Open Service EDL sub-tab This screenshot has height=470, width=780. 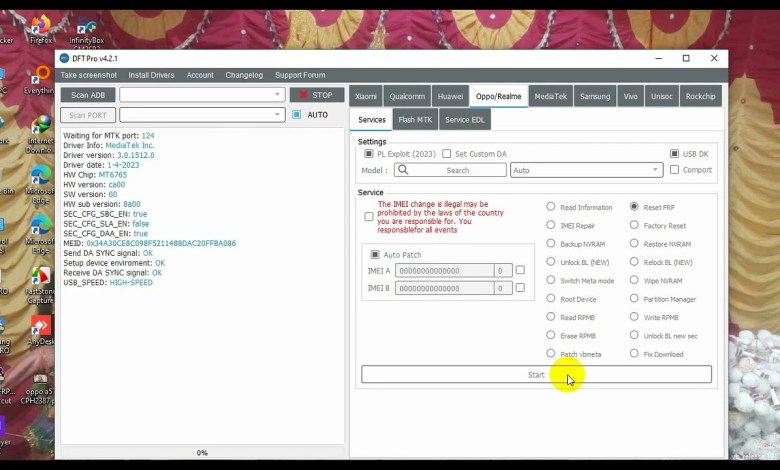coord(465,119)
